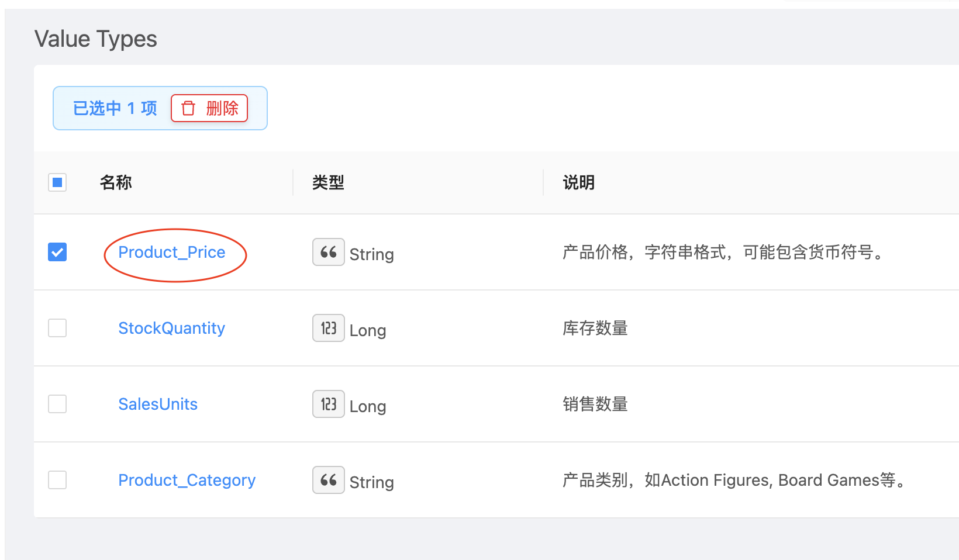Image resolution: width=959 pixels, height=560 pixels.
Task: Check the StockQuantity row checkbox
Action: 57,328
